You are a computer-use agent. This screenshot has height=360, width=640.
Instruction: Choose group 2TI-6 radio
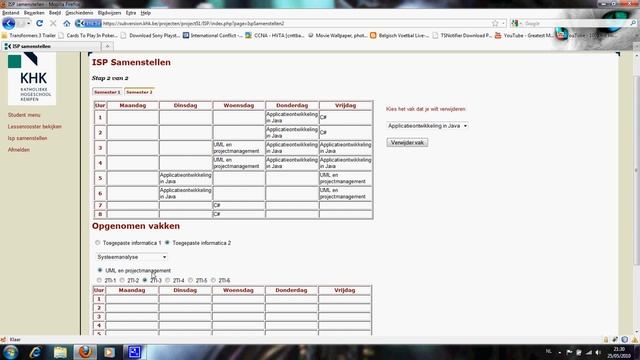click(213, 280)
